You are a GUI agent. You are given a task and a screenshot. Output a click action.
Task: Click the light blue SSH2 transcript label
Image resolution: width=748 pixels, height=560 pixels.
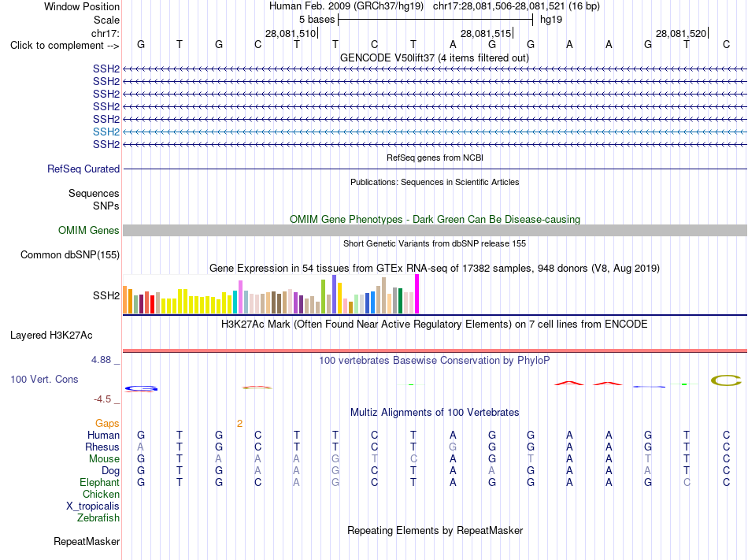(106, 132)
